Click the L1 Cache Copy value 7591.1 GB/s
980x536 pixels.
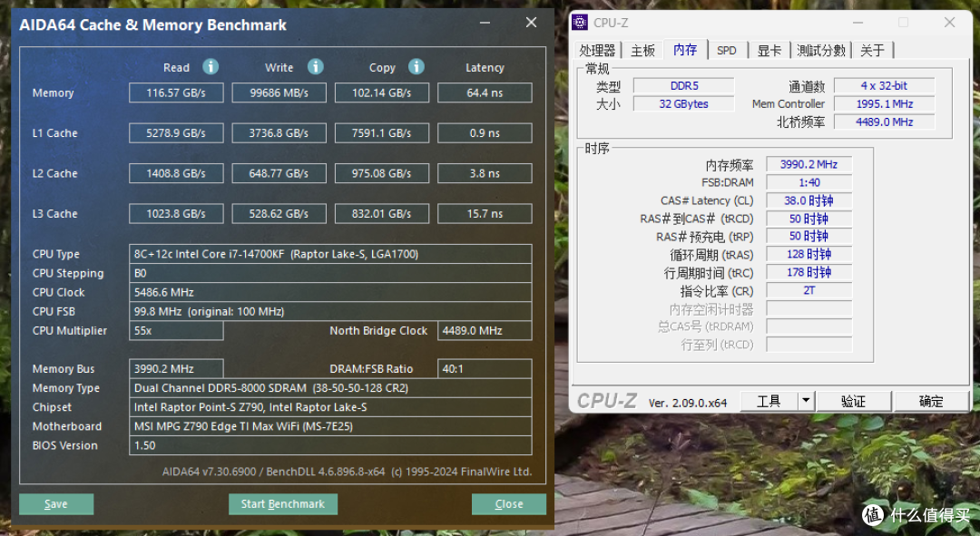coord(382,133)
